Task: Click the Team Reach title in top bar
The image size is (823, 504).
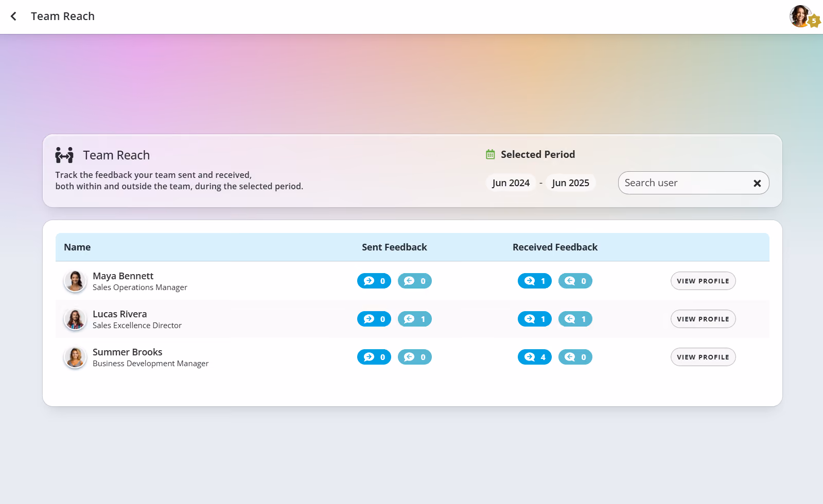Action: pyautogui.click(x=63, y=16)
